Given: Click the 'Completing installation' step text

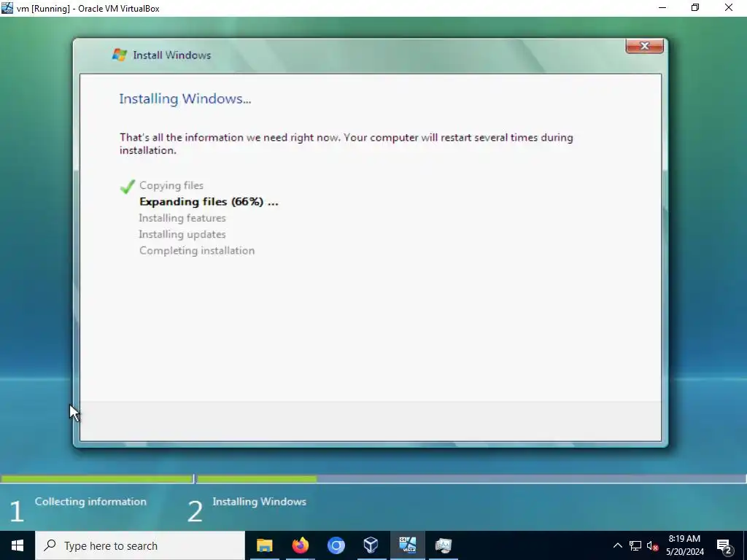Looking at the screenshot, I should (x=197, y=251).
